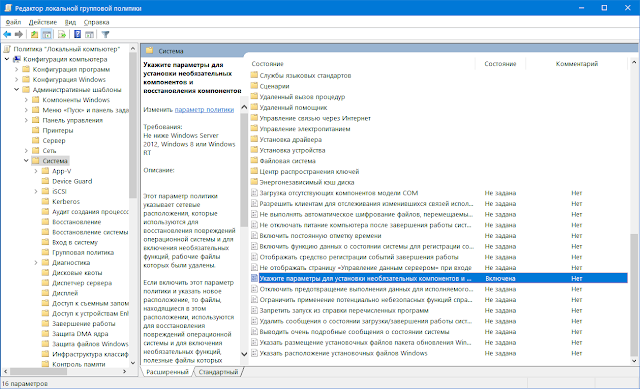Select policy Запретить запуск из справки
The image size is (640, 389).
(x=344, y=311)
